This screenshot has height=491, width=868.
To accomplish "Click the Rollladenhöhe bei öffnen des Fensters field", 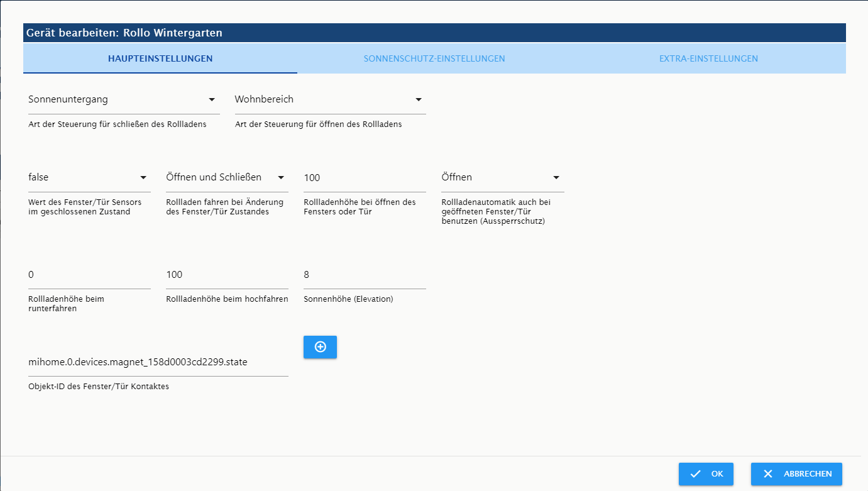I will point(365,178).
